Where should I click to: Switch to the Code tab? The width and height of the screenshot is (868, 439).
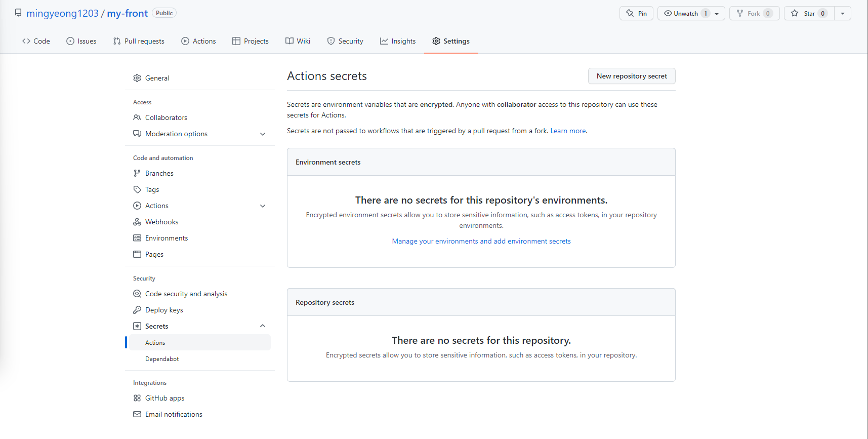(36, 41)
